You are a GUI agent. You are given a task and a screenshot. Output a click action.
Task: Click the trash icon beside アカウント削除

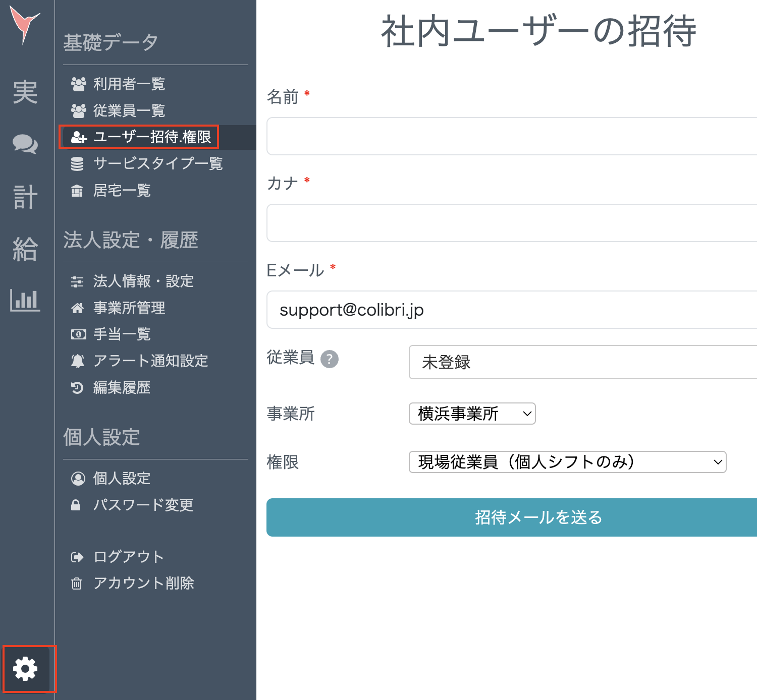(77, 584)
